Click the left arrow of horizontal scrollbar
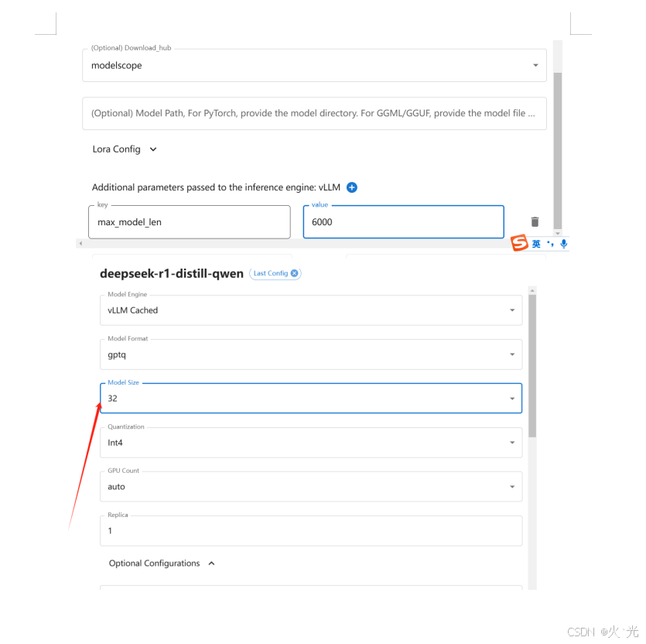 point(80,244)
